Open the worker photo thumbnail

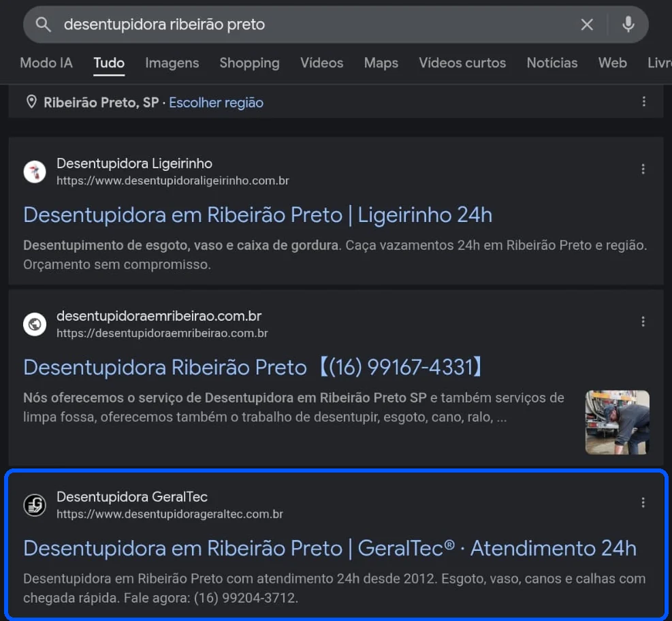click(617, 422)
